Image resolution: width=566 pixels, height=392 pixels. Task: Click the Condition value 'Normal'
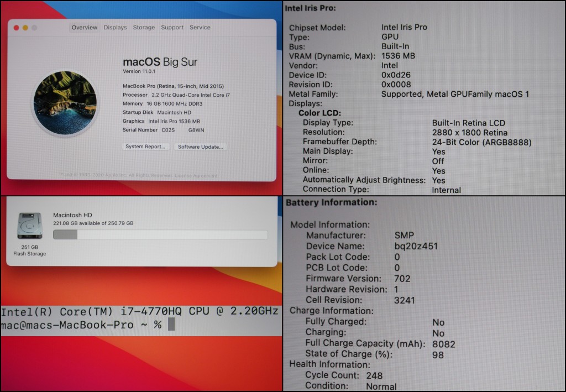381,386
